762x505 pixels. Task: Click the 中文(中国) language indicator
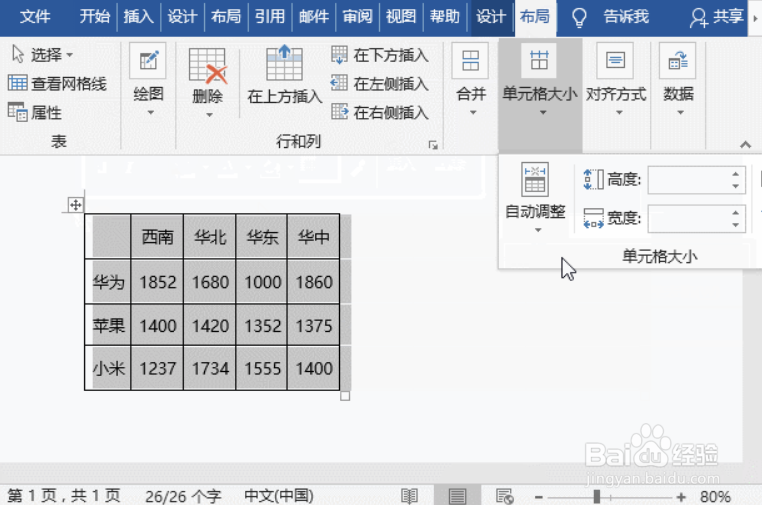(x=278, y=496)
